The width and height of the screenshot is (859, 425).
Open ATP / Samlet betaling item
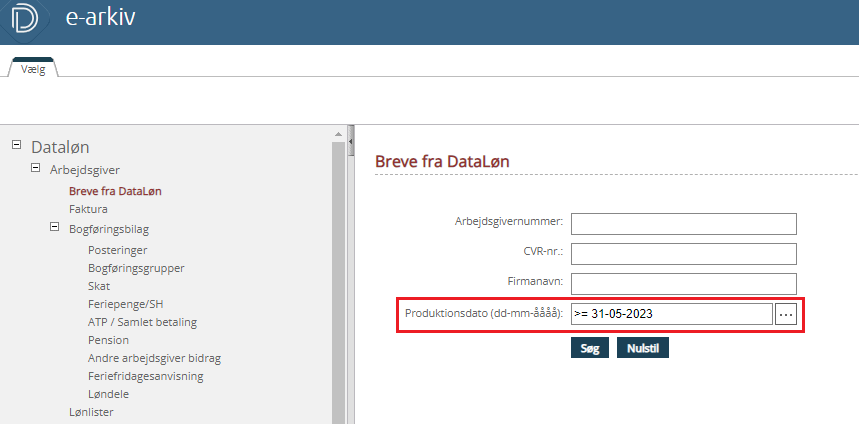point(142,322)
